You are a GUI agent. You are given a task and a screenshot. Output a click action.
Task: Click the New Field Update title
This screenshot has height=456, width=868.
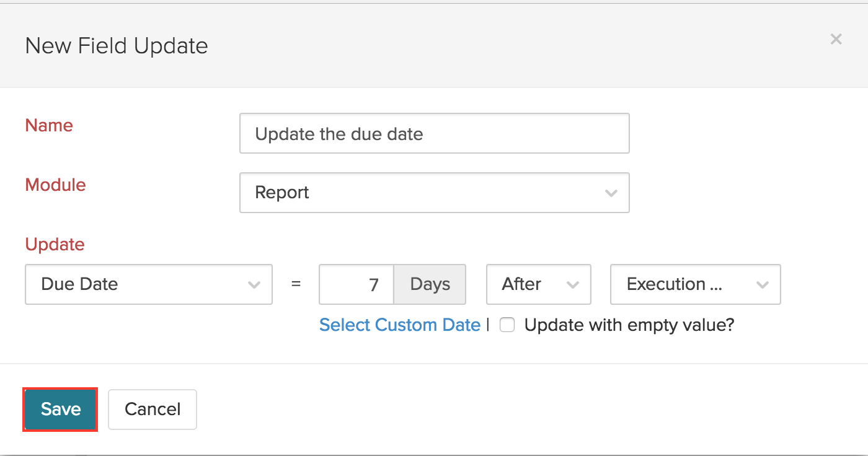pyautogui.click(x=117, y=46)
